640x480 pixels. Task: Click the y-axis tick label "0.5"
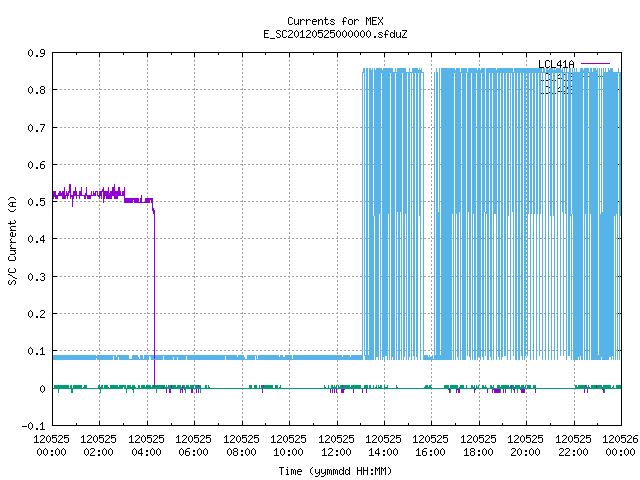(x=36, y=202)
